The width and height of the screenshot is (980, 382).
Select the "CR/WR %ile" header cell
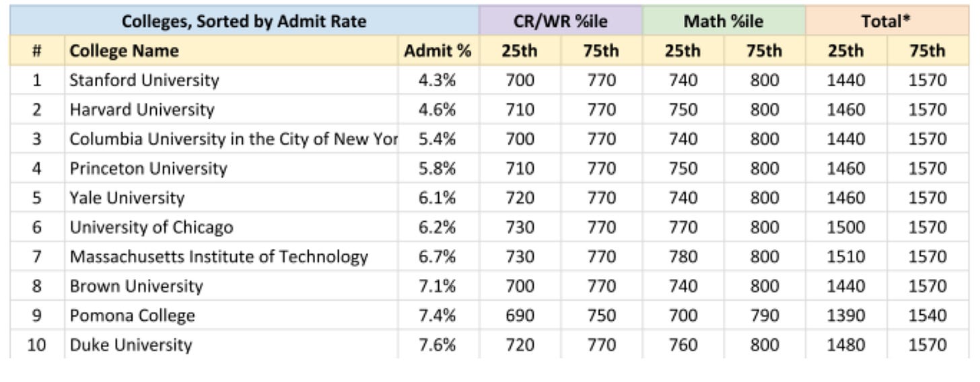[560, 22]
